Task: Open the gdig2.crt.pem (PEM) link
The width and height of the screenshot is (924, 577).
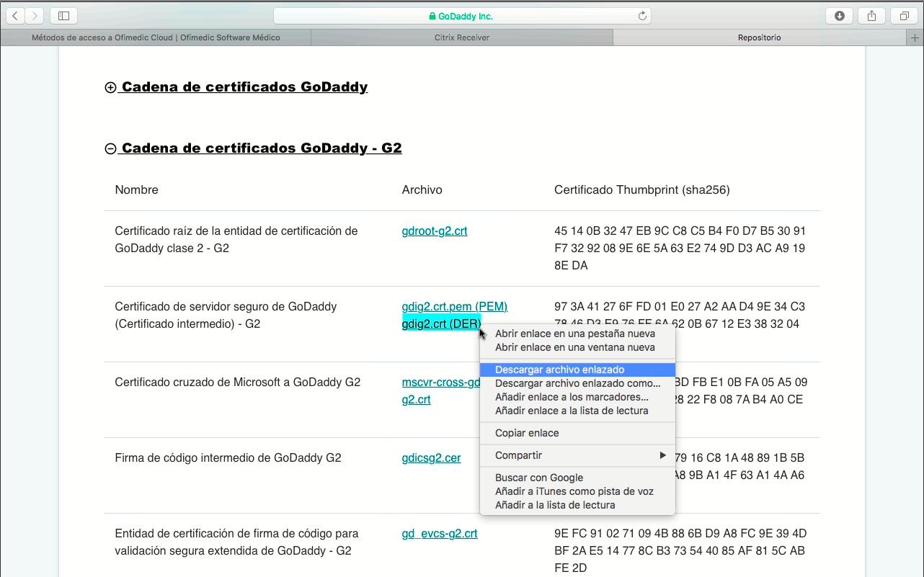Action: click(454, 307)
